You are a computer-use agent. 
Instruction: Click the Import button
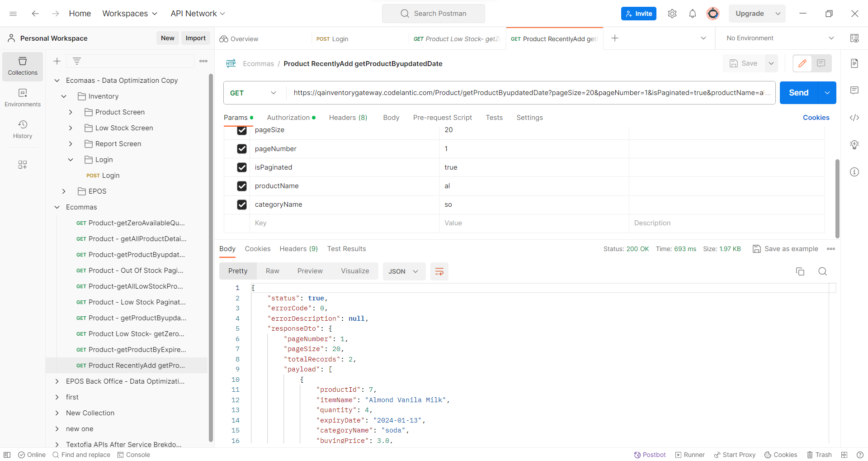coord(195,38)
